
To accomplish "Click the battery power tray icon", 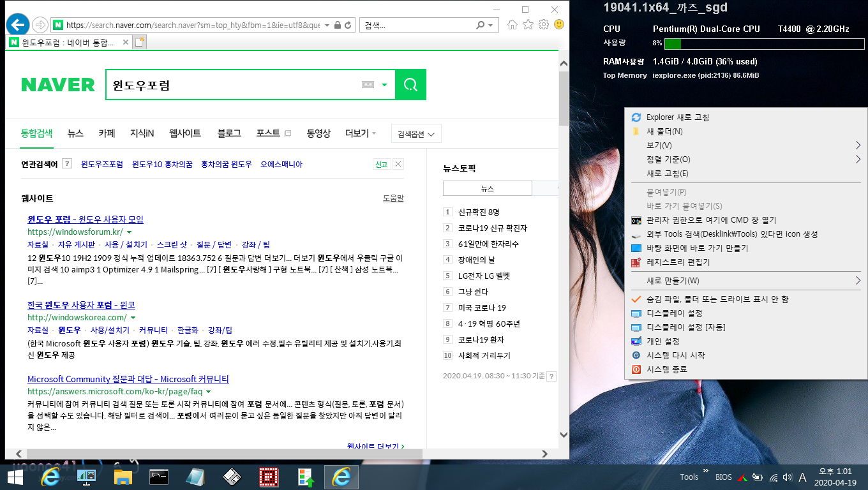I will tap(758, 477).
